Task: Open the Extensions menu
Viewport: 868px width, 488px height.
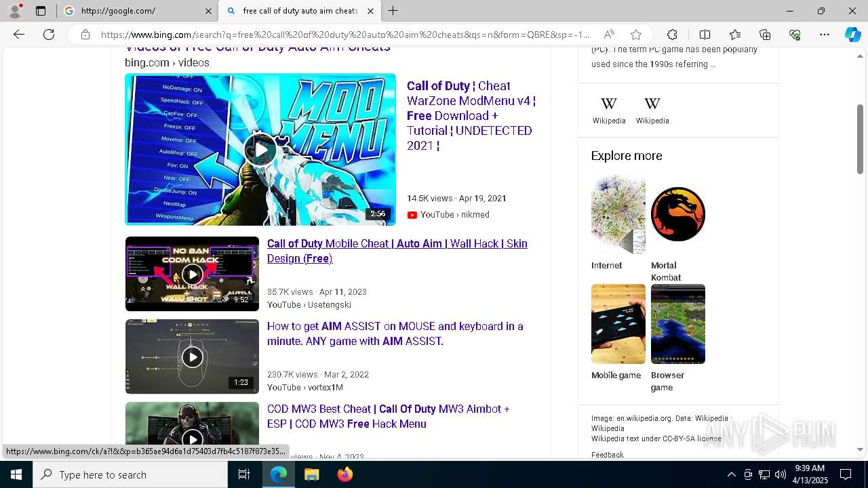Action: click(x=672, y=35)
